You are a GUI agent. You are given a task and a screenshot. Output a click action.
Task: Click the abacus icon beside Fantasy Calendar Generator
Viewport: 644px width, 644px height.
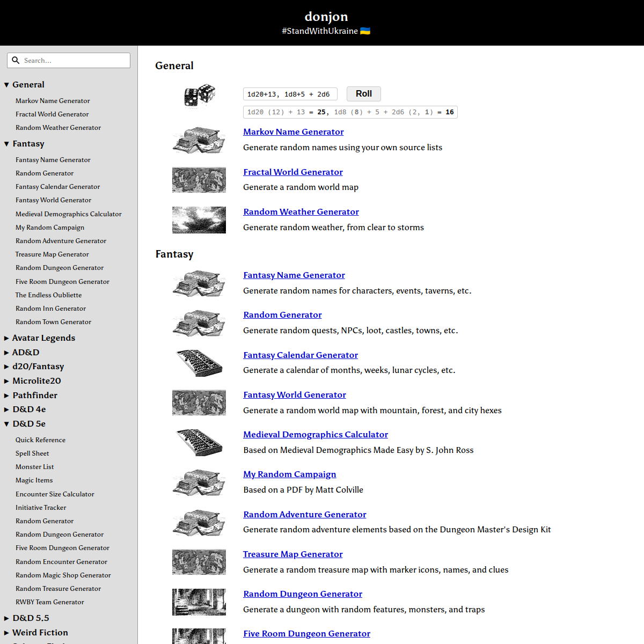point(199,363)
